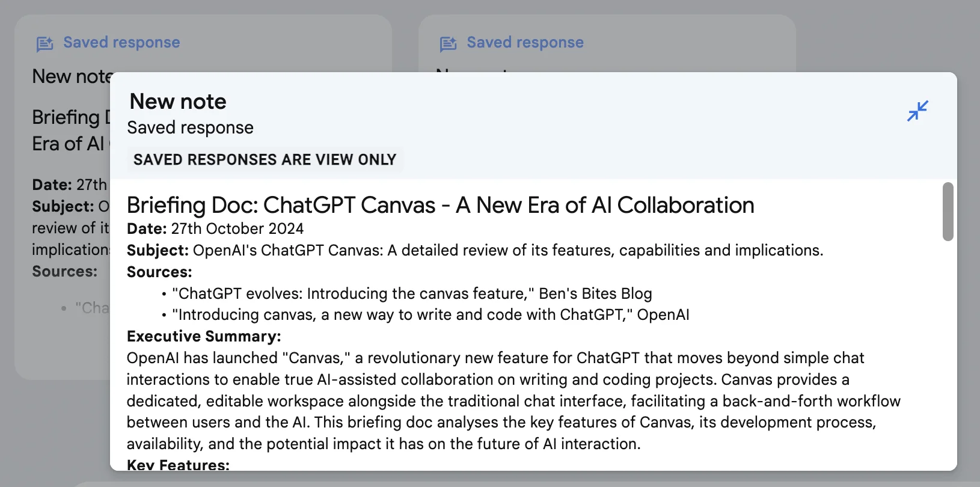Screen dimensions: 980x487
Task: Click the "Sources:" label on the left background card
Action: pyautogui.click(x=65, y=272)
